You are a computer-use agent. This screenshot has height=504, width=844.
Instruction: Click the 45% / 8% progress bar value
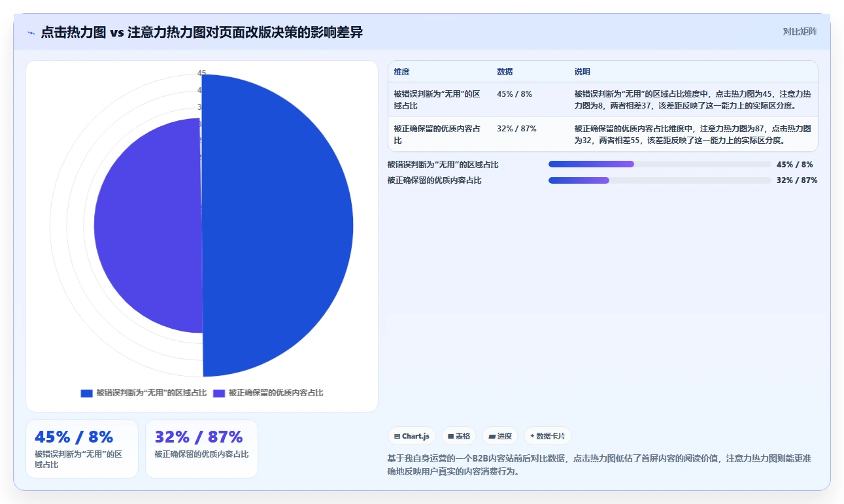795,165
